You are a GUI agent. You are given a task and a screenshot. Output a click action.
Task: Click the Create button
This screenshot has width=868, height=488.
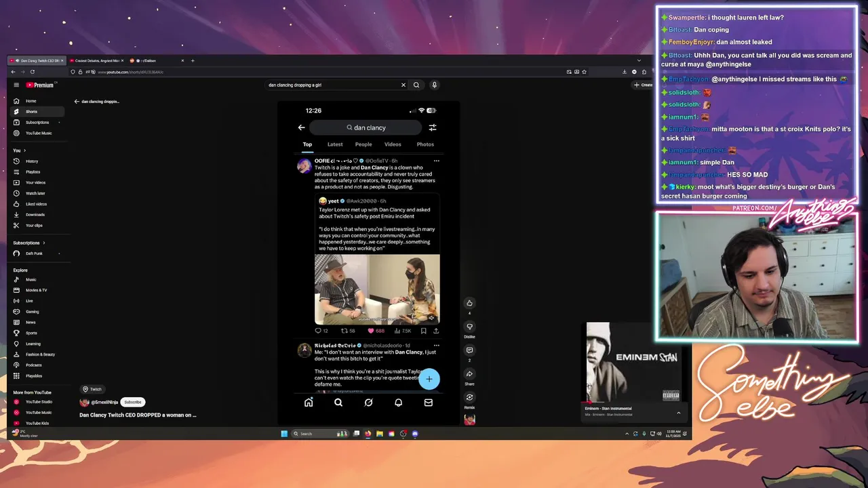pos(643,85)
